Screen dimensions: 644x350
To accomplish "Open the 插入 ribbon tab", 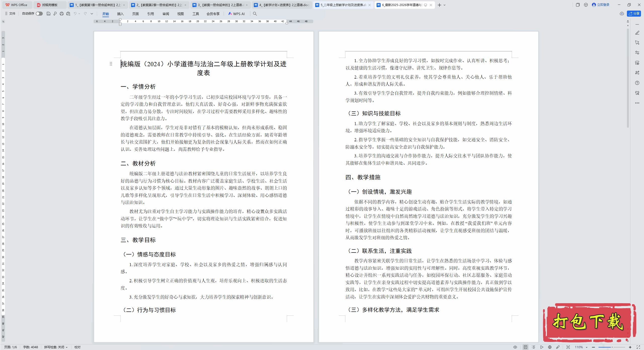I will 120,14.
